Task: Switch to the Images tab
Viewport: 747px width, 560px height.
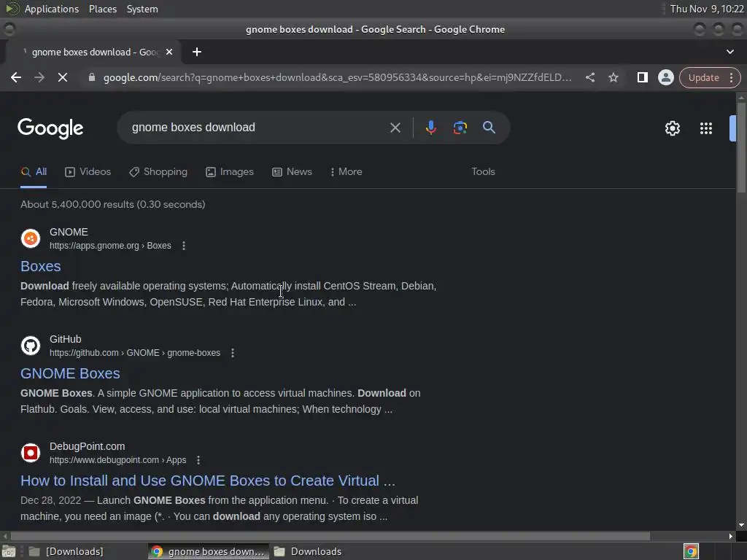Action: point(230,172)
